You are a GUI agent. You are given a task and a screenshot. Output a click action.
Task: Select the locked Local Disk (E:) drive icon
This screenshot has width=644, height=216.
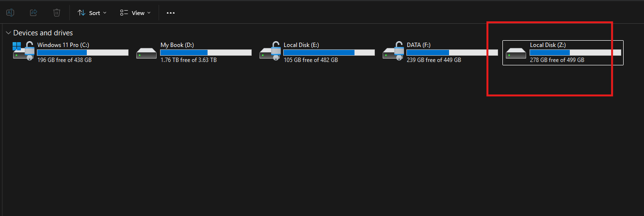[270, 52]
